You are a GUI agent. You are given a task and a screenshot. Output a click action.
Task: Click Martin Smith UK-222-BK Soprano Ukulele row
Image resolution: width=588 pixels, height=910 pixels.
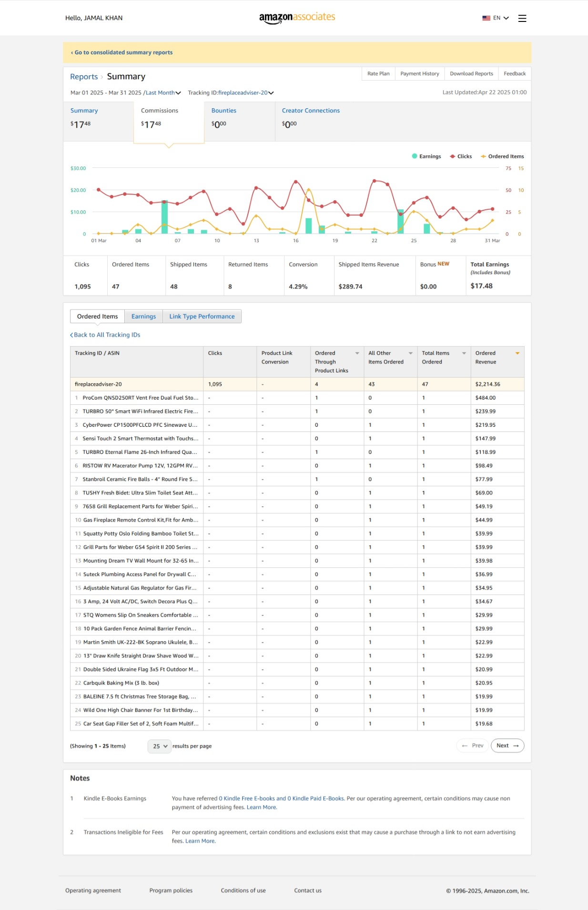297,642
